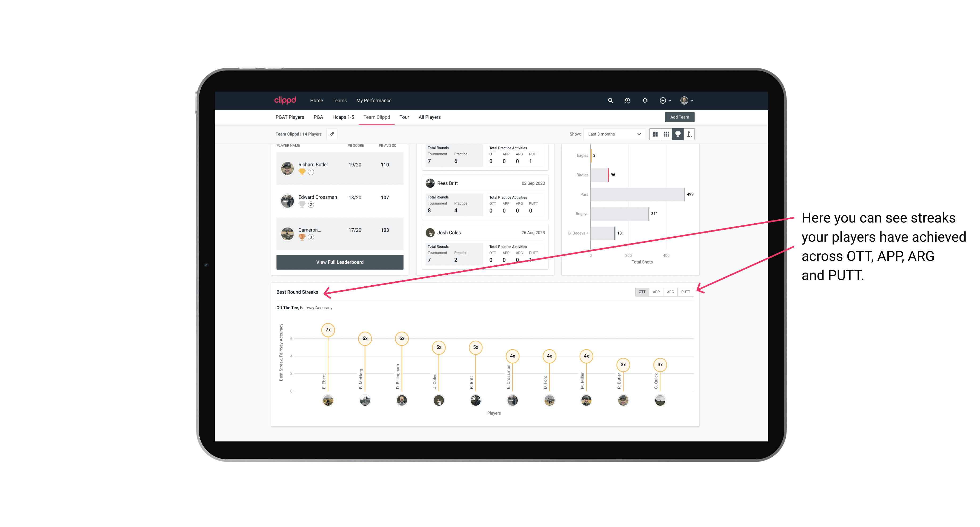Viewport: 980px width, 527px height.
Task: Expand the My Performance navigation menu
Action: click(374, 101)
